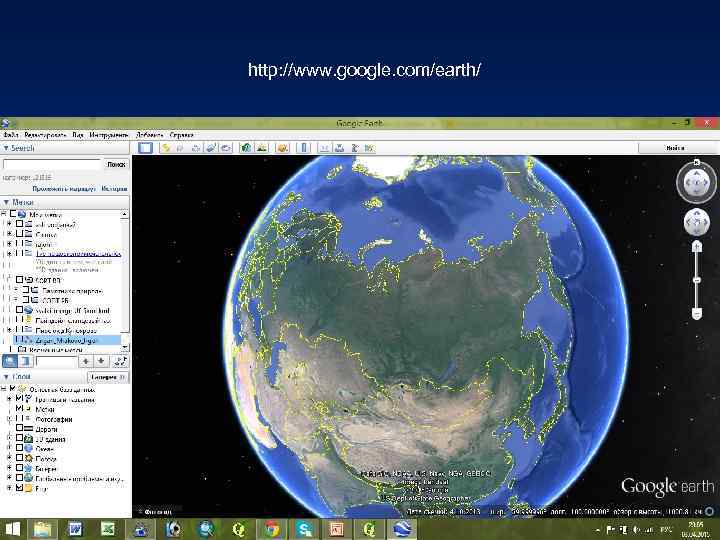The width and height of the screenshot is (720, 540).
Task: Open the 'Справка' menu
Action: coord(181,135)
